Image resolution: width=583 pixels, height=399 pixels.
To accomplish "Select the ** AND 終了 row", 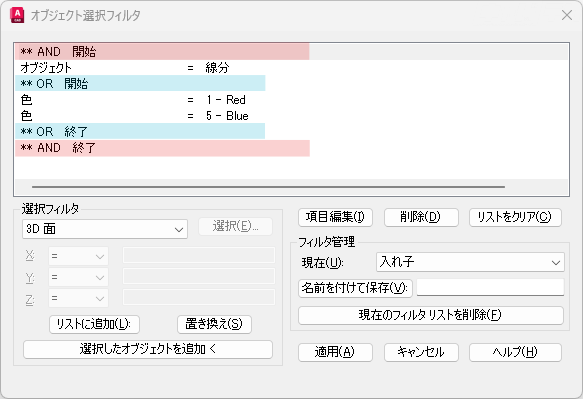I will [x=292, y=148].
